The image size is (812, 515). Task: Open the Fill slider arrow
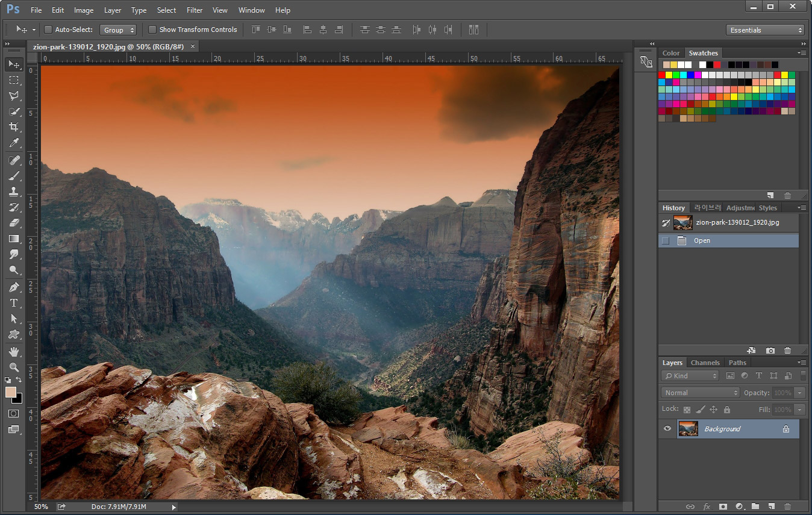(x=800, y=410)
